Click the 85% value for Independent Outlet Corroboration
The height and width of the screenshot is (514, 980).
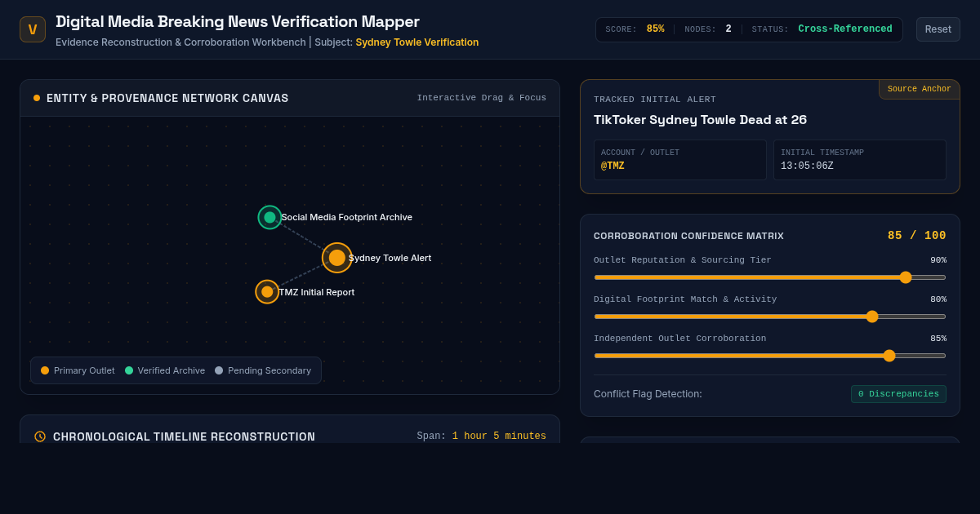click(x=938, y=339)
